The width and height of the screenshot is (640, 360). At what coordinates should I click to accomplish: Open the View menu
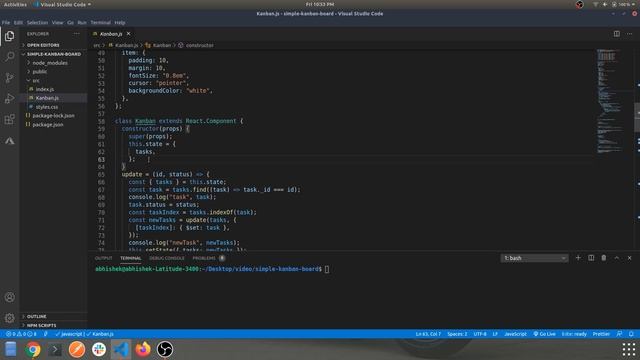click(x=58, y=22)
